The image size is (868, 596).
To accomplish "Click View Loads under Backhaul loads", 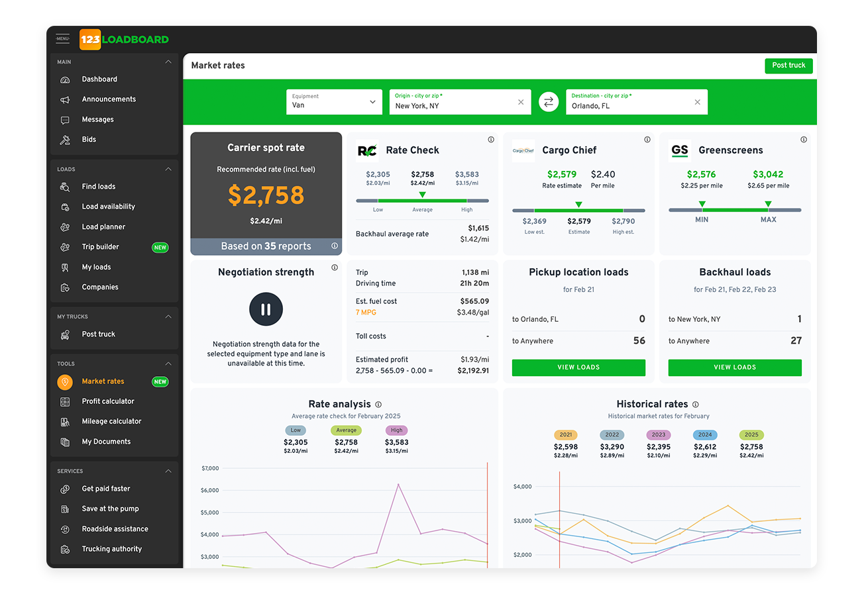I will click(735, 368).
